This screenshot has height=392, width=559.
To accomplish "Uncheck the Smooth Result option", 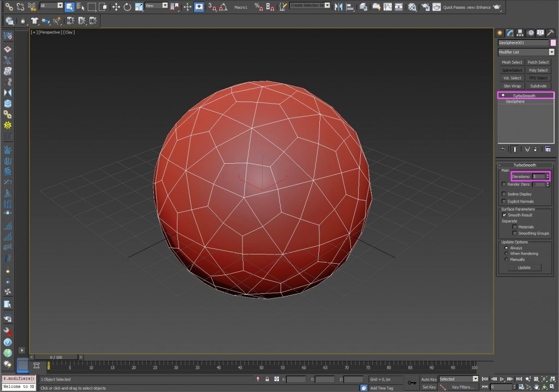I will pyautogui.click(x=504, y=215).
